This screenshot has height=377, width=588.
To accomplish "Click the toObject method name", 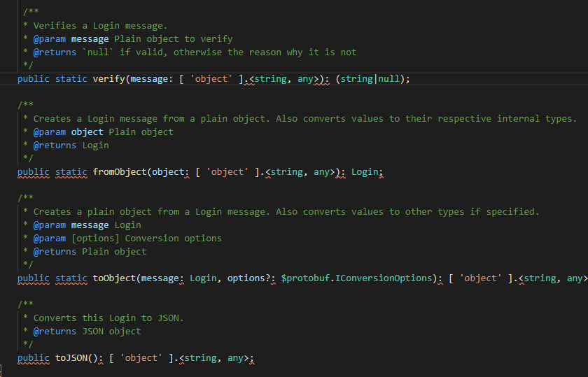I will pyautogui.click(x=114, y=278).
